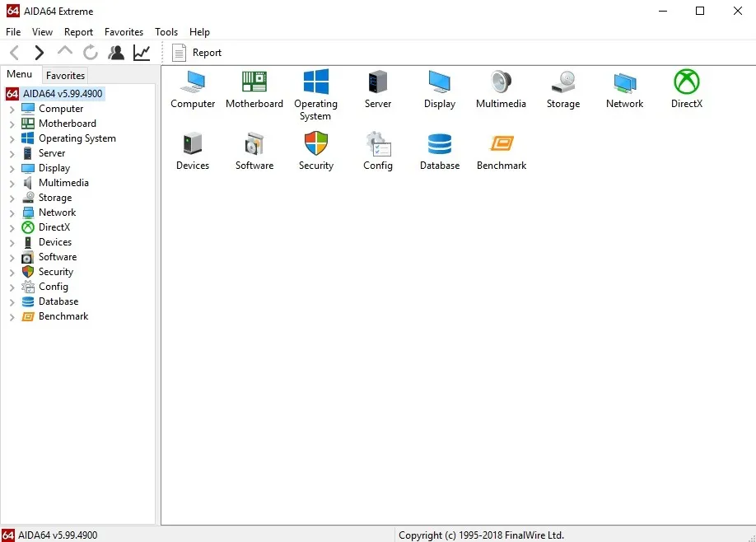Image resolution: width=756 pixels, height=542 pixels.
Task: Expand the Network tree node chevron
Action: 12,213
